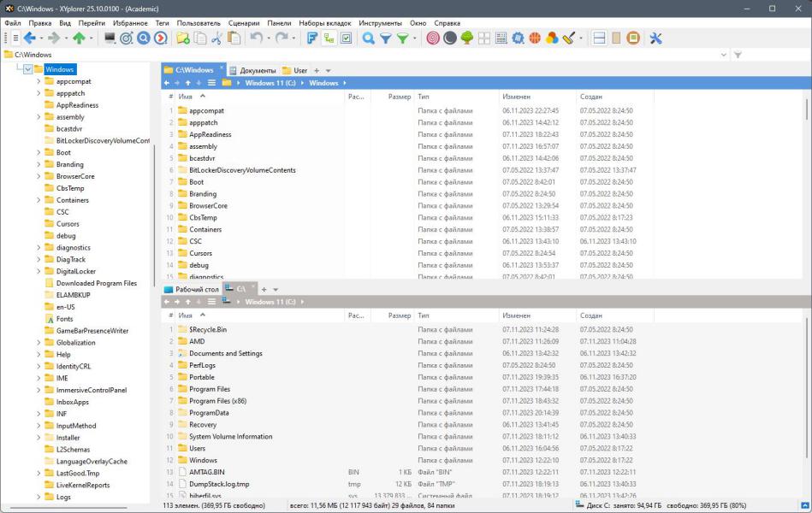The height and width of the screenshot is (513, 812).
Task: Click Windows 11 (C:) breadcrumb in top pane
Action: 270,83
